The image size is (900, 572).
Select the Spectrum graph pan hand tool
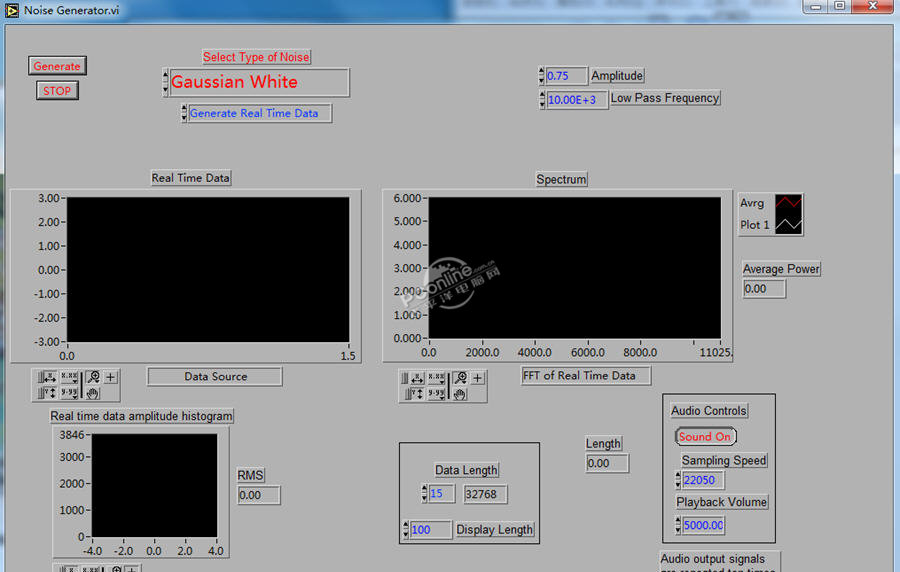(x=460, y=394)
